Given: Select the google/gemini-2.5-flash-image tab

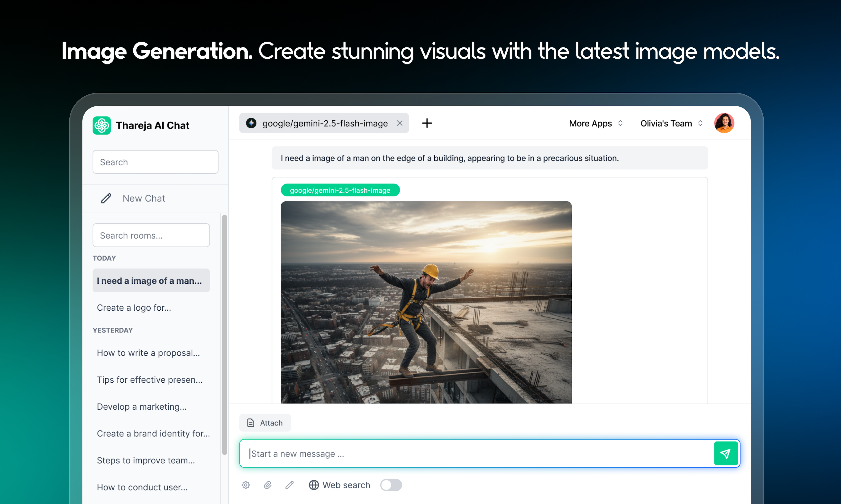Looking at the screenshot, I should click(x=324, y=123).
